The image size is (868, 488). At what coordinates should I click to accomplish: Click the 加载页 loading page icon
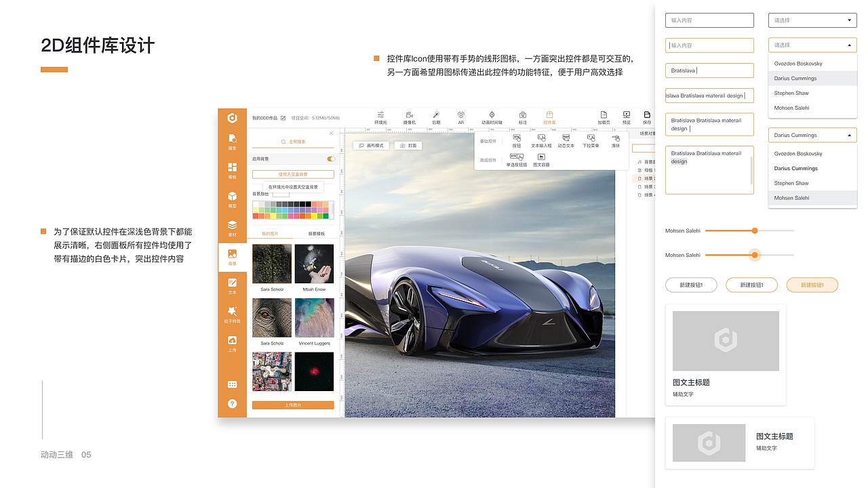coord(604,118)
